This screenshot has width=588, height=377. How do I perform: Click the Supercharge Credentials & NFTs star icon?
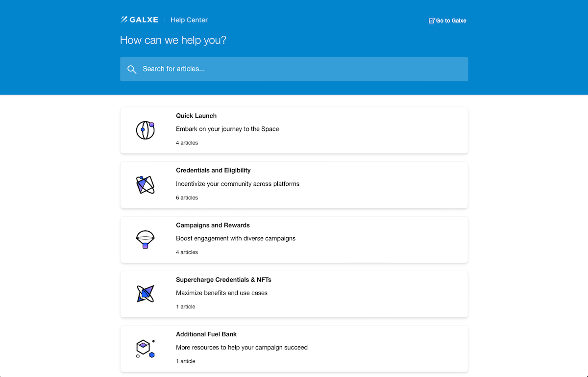(145, 294)
